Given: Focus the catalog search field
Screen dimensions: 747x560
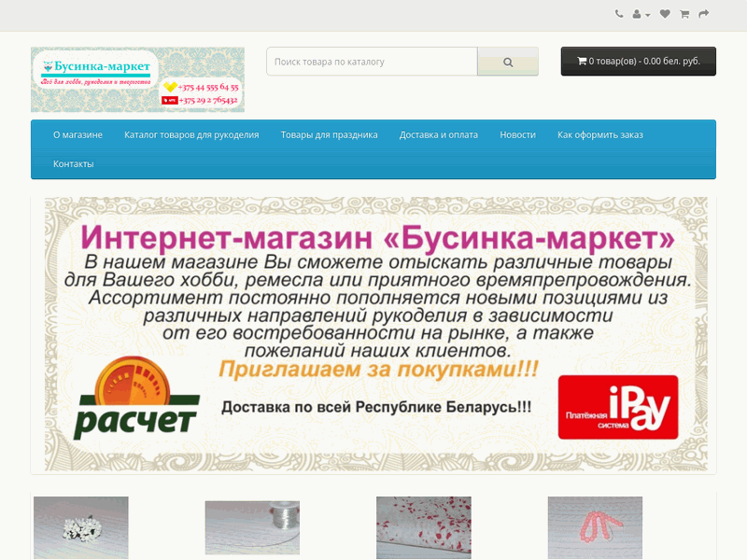Looking at the screenshot, I should pyautogui.click(x=372, y=62).
